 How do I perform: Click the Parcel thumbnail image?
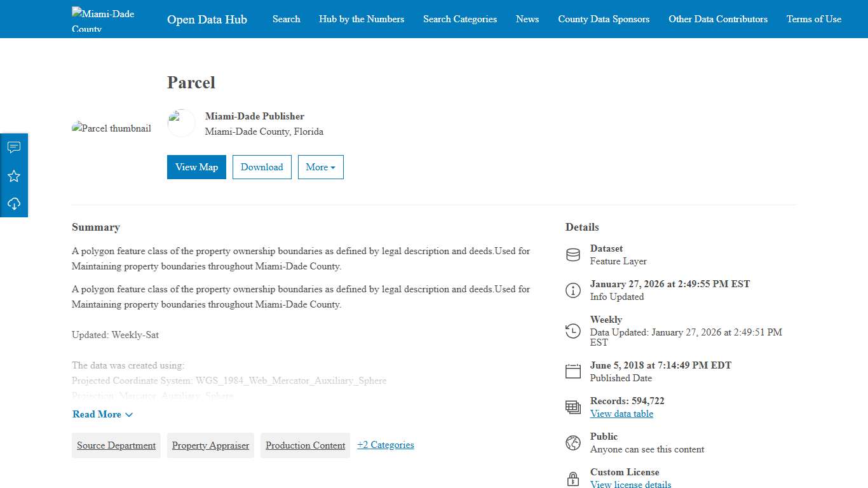111,128
